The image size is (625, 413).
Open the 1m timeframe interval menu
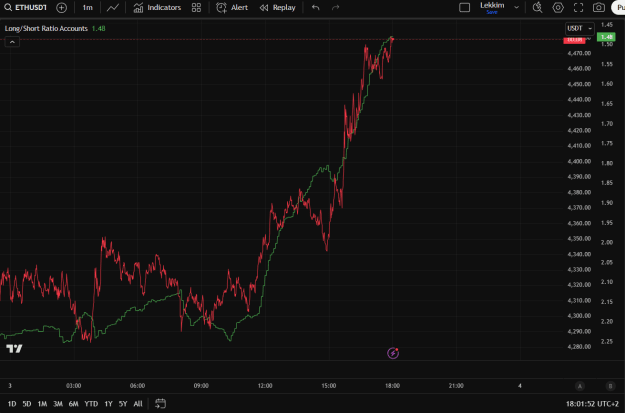87,8
